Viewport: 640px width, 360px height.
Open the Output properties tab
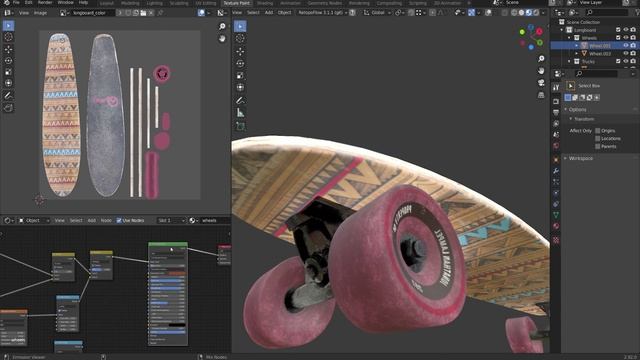point(556,112)
